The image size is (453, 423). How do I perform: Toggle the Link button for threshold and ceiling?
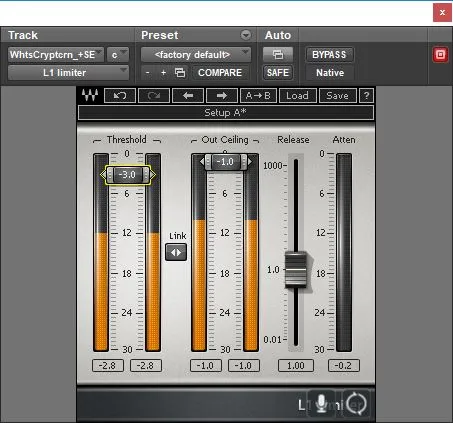pos(176,252)
